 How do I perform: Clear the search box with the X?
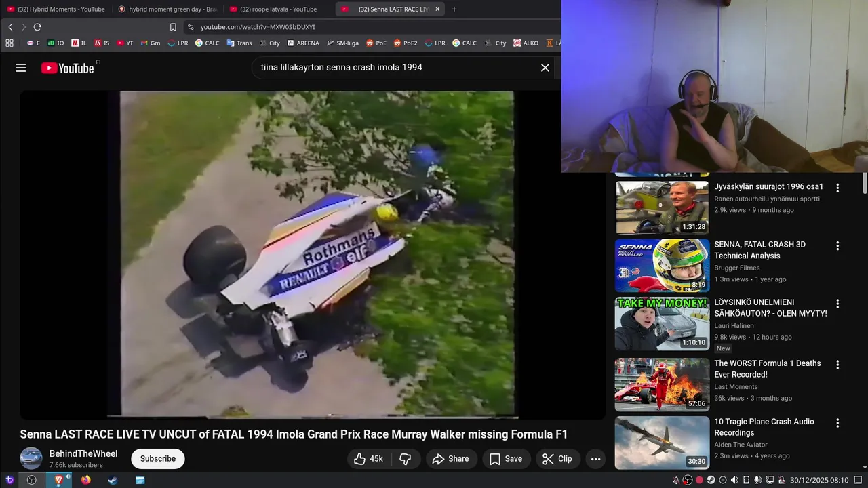545,68
